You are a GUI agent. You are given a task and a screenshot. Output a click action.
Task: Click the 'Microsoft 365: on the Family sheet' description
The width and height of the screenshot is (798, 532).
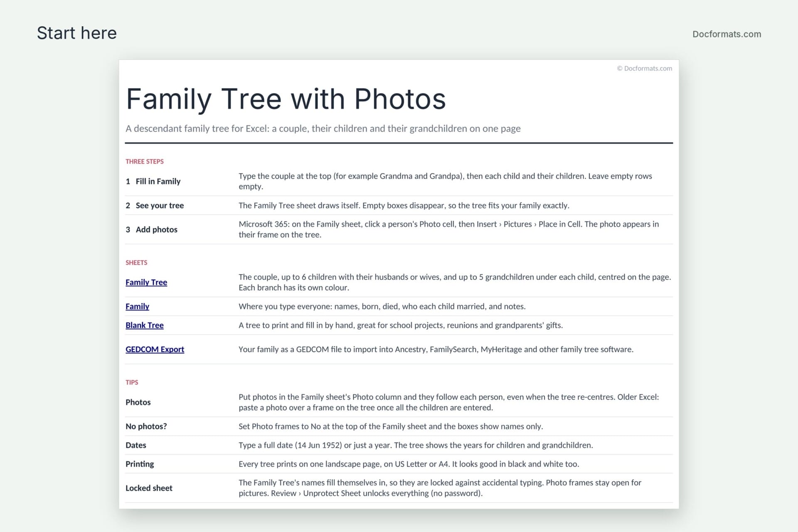tap(448, 229)
